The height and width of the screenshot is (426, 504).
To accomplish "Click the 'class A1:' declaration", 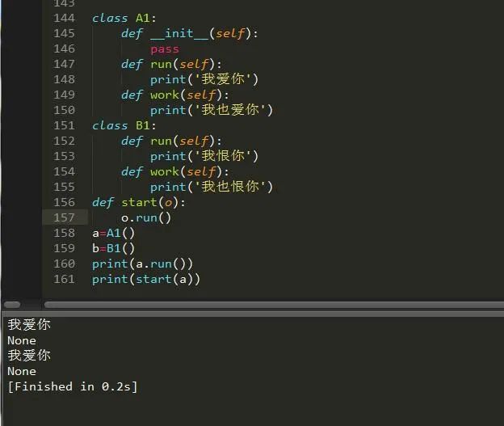I will [124, 18].
